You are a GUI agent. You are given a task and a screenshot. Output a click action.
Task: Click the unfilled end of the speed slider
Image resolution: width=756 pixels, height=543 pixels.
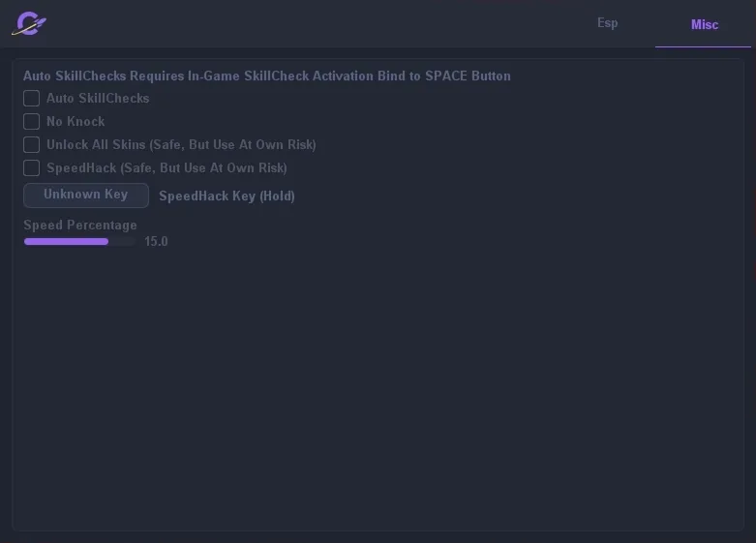(123, 242)
